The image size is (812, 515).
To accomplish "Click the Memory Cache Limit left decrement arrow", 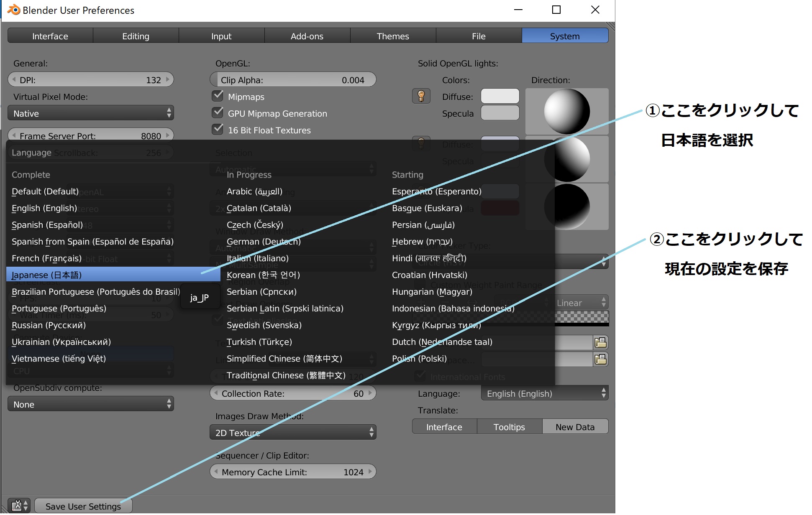I will point(216,472).
